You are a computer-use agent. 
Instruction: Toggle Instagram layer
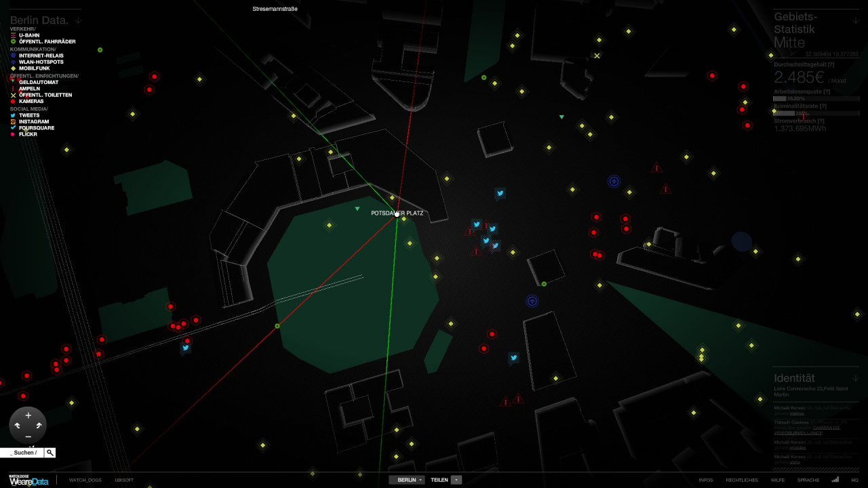tap(29, 121)
